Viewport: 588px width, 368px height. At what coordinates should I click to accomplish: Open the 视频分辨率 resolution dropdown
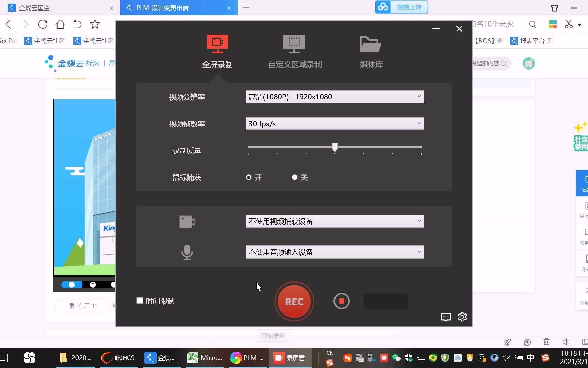click(335, 97)
